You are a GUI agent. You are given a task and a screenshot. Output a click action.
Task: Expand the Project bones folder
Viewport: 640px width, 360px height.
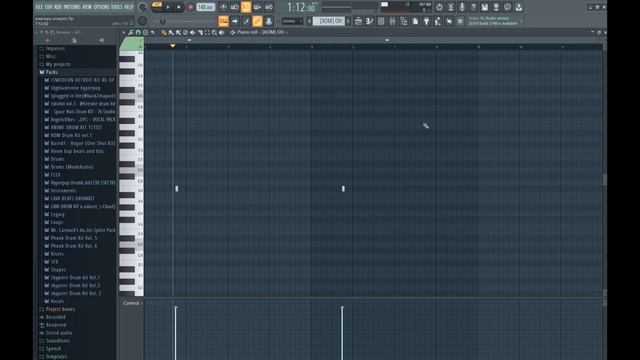point(60,309)
